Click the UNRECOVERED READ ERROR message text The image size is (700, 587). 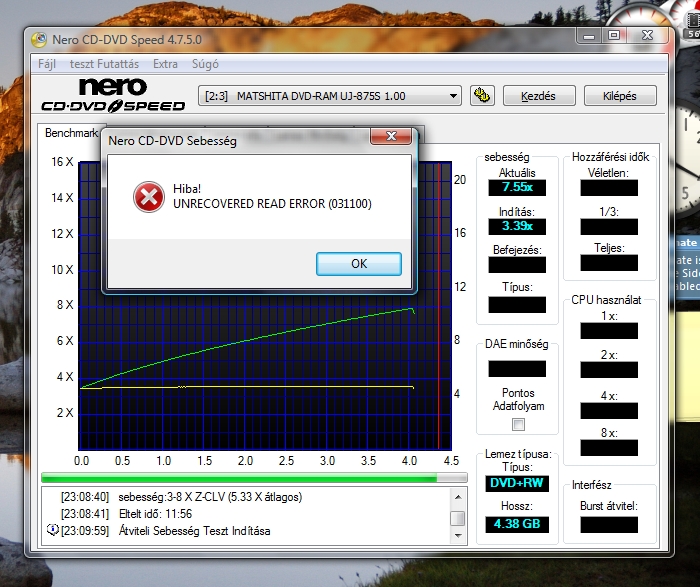(272, 204)
